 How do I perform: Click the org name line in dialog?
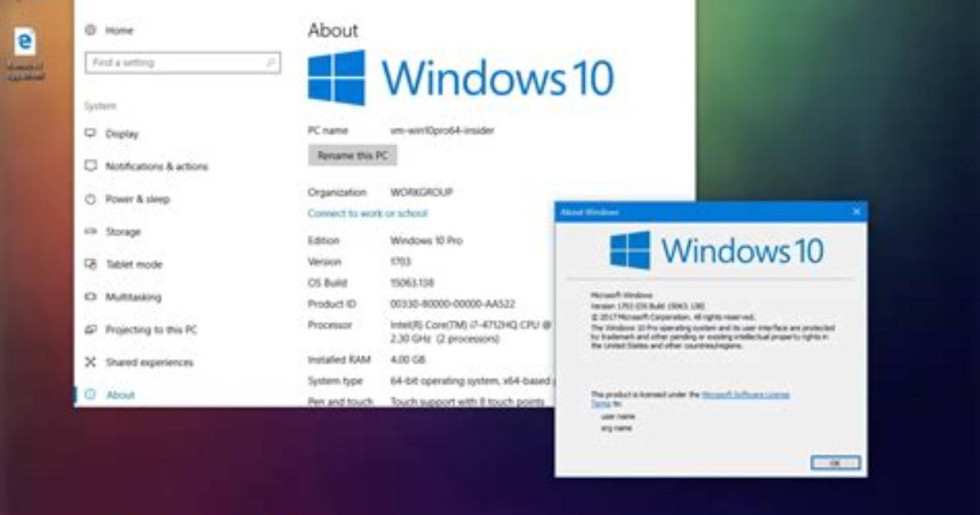pos(616,429)
